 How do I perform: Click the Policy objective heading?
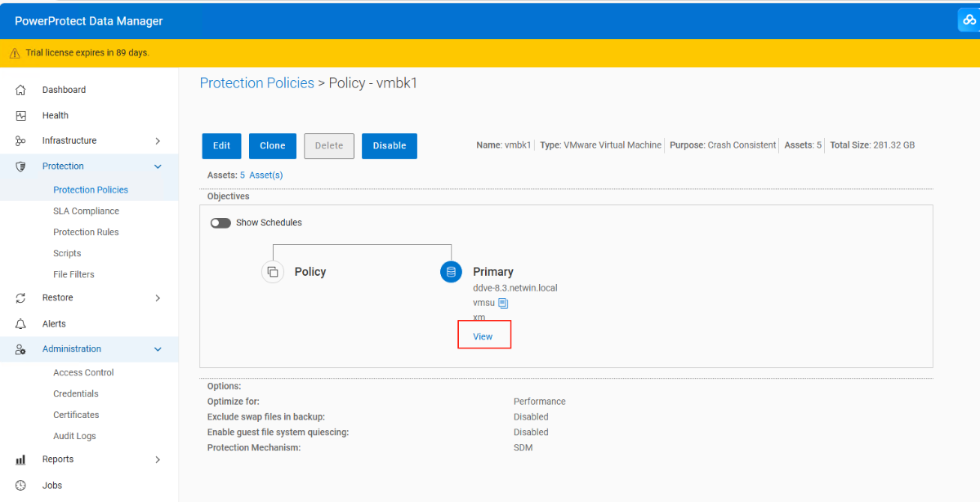[x=310, y=272]
